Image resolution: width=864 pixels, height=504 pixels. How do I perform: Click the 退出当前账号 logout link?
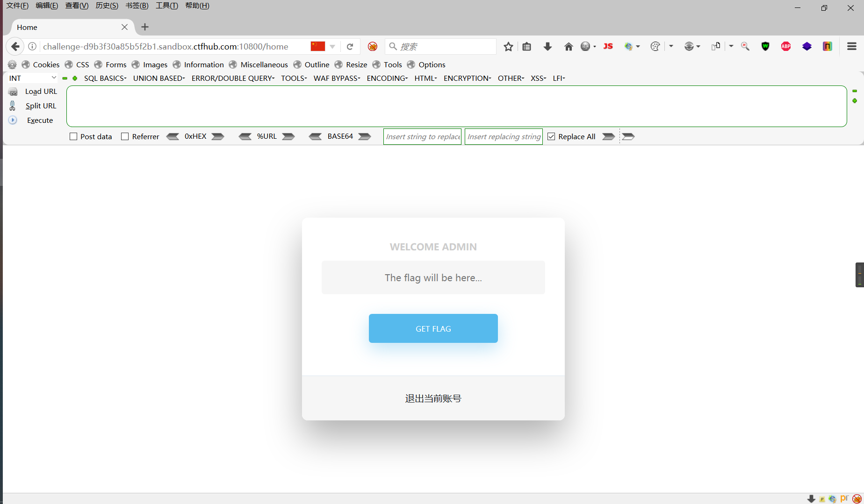coord(433,398)
